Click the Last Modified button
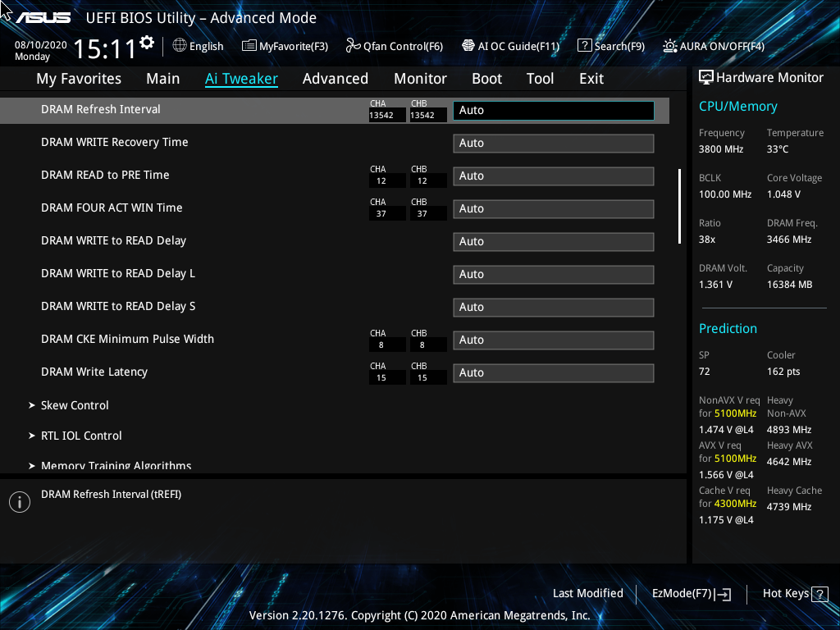Viewport: 840px width, 630px height. click(x=588, y=593)
